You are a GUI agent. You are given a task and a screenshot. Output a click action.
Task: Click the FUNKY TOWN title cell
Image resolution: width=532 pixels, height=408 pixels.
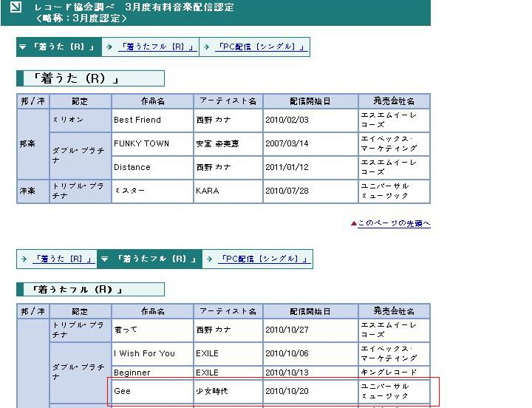(152, 143)
